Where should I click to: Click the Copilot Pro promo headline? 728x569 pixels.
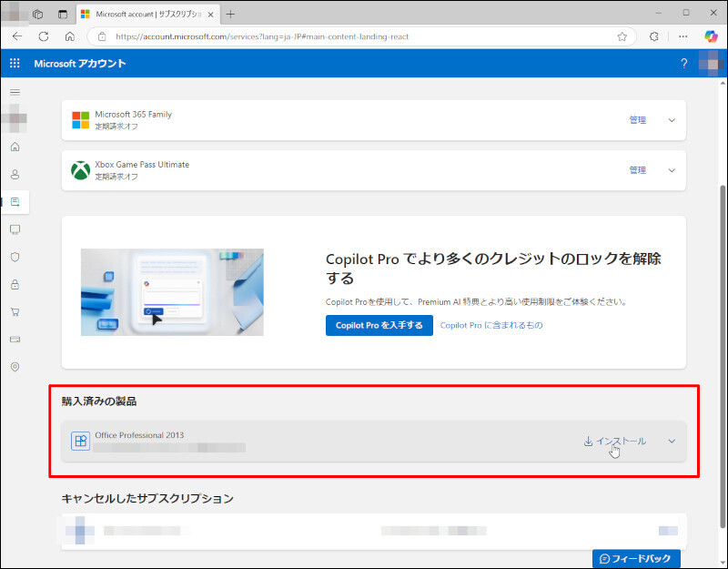pos(493,268)
